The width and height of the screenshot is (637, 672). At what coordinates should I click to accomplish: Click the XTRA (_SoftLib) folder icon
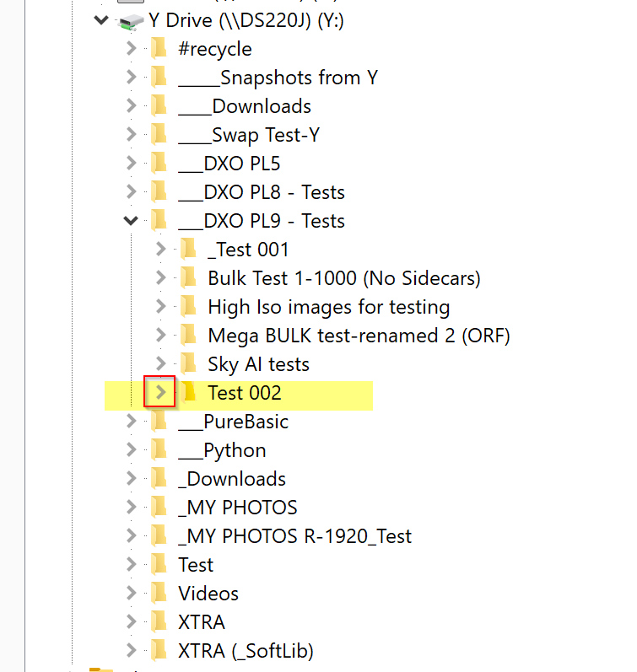pos(159,651)
